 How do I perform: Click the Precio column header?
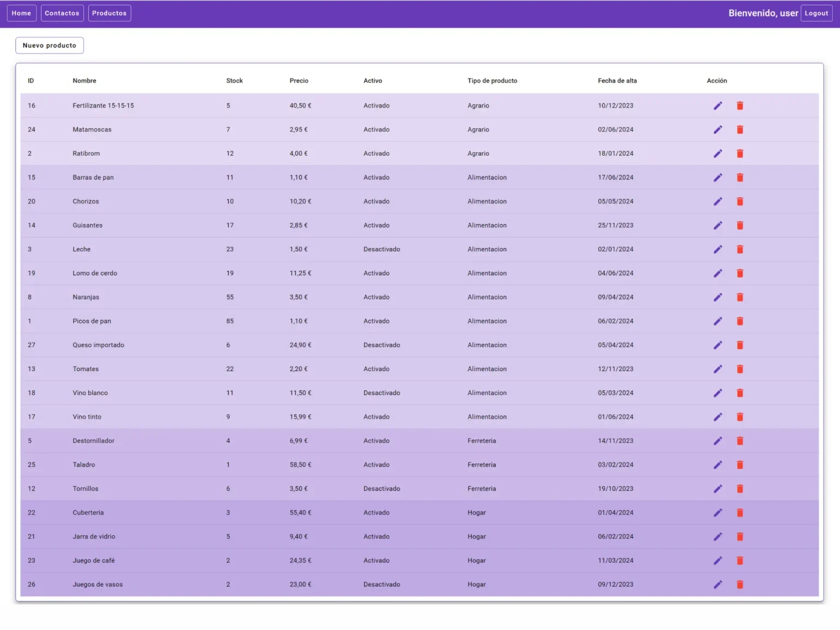(299, 81)
